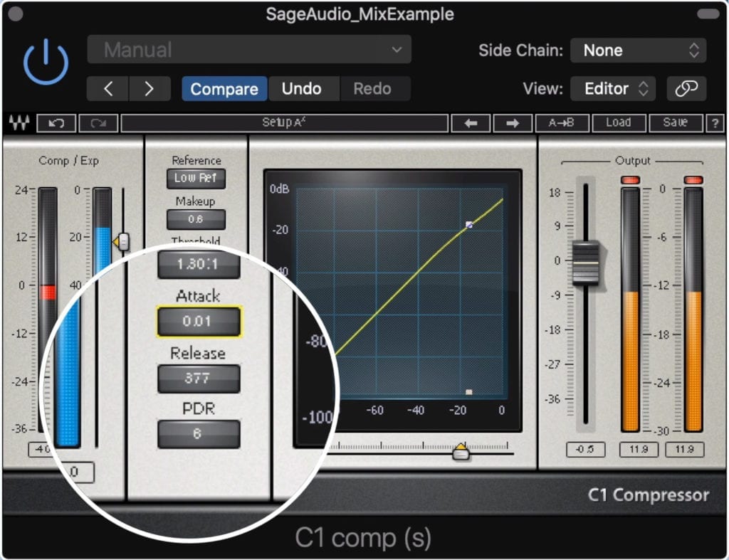Image resolution: width=729 pixels, height=560 pixels.
Task: Click the Waves toolbar undo arrow
Action: coord(56,123)
